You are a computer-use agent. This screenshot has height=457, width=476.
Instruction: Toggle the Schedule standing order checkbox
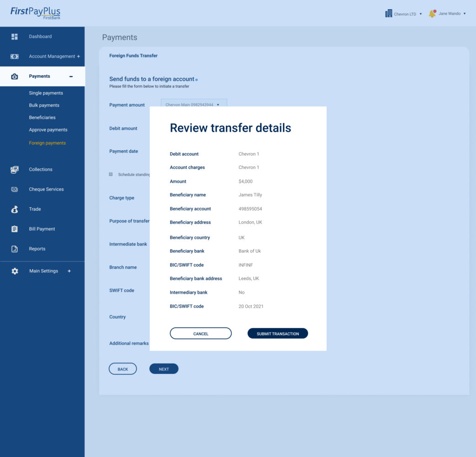click(x=111, y=174)
